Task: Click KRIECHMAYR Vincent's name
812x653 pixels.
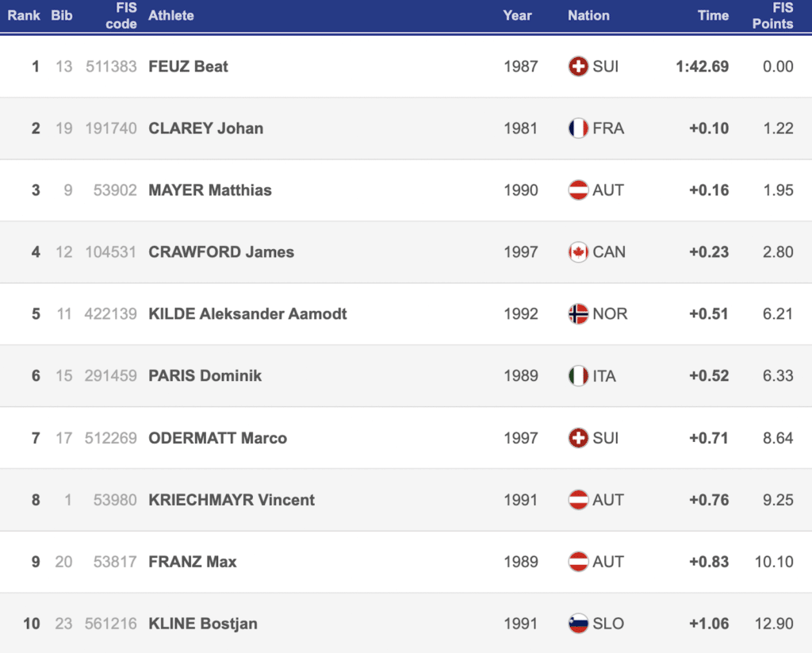Action: 232,500
